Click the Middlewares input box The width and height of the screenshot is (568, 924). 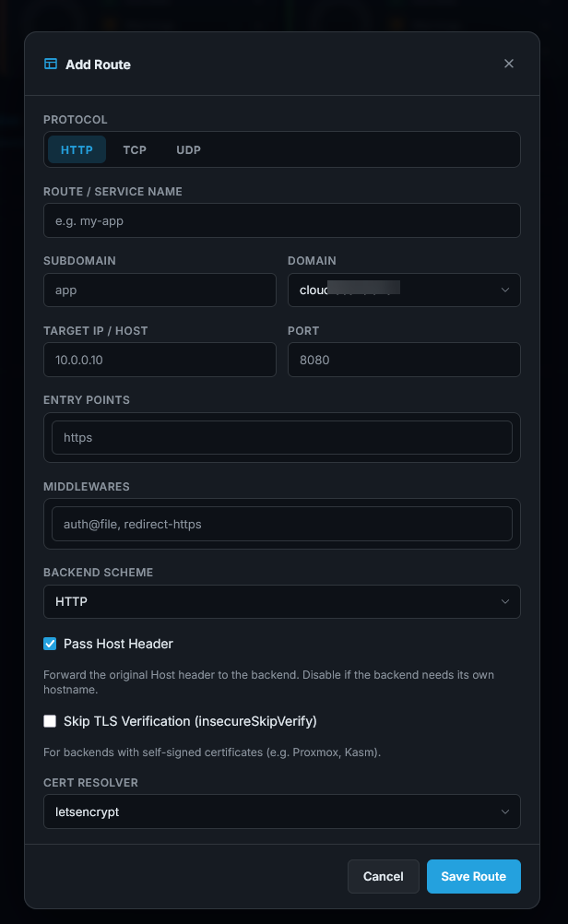(x=281, y=524)
